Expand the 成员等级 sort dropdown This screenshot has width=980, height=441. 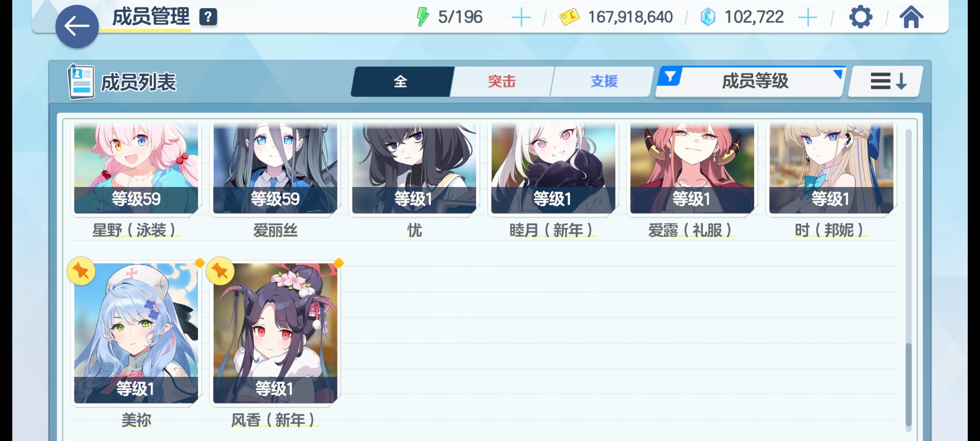(x=755, y=81)
